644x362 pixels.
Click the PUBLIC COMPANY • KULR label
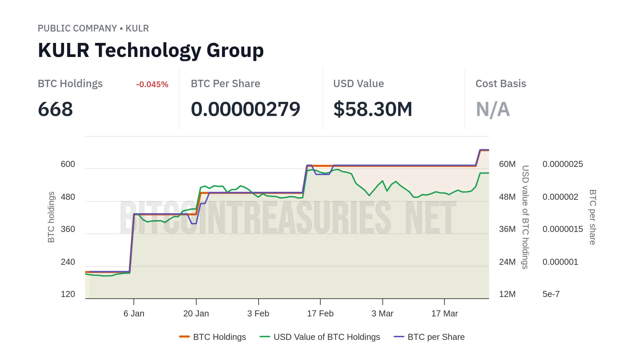[x=93, y=28]
